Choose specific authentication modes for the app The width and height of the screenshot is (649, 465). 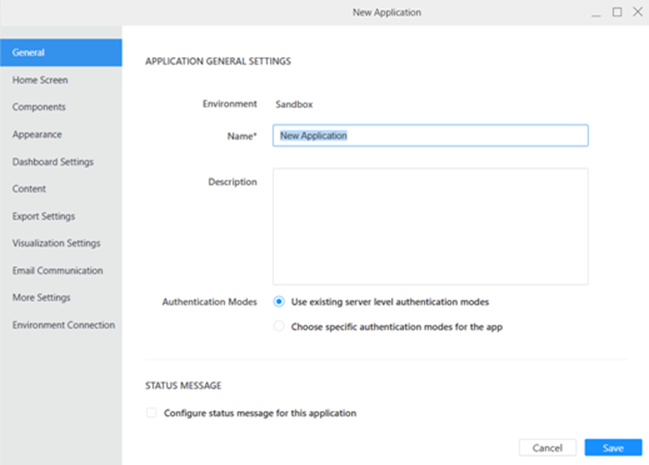[x=279, y=326]
